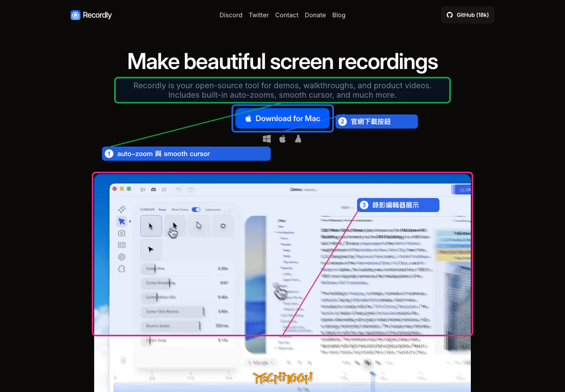Select the Windows platform icon
Image resolution: width=565 pixels, height=392 pixels.
pos(267,139)
